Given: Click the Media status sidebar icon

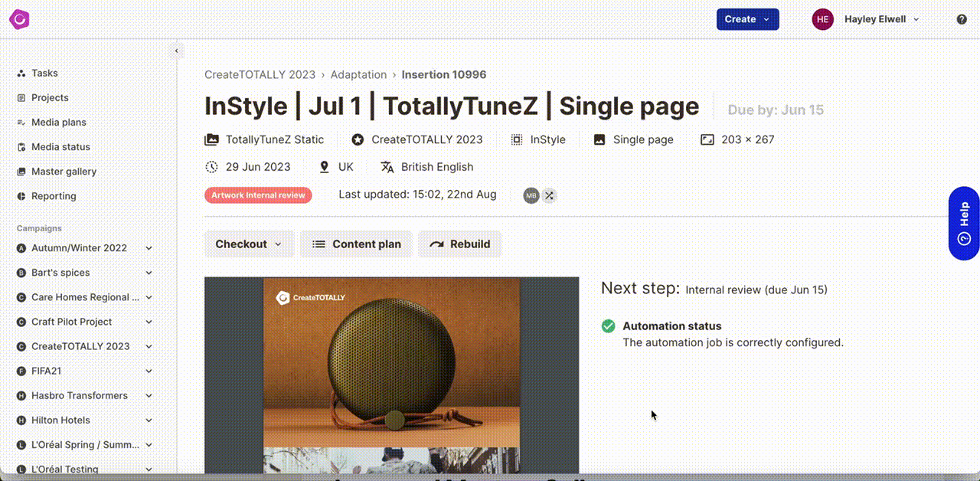Looking at the screenshot, I should 21,147.
